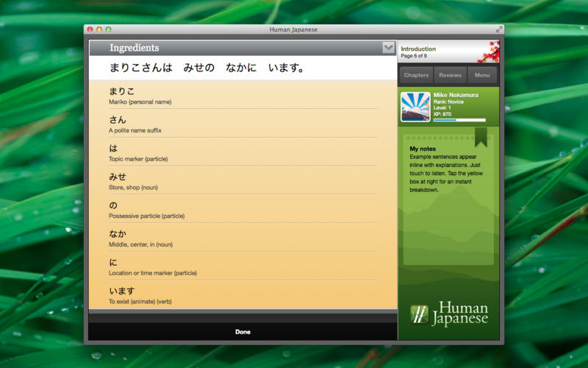Open the Reviews tab
This screenshot has height=368, width=588.
pyautogui.click(x=450, y=75)
